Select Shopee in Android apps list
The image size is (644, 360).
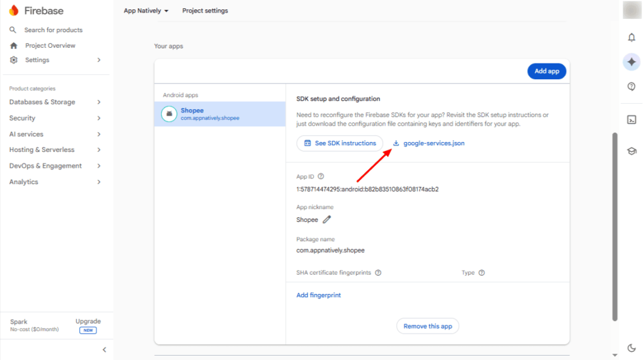pyautogui.click(x=220, y=114)
